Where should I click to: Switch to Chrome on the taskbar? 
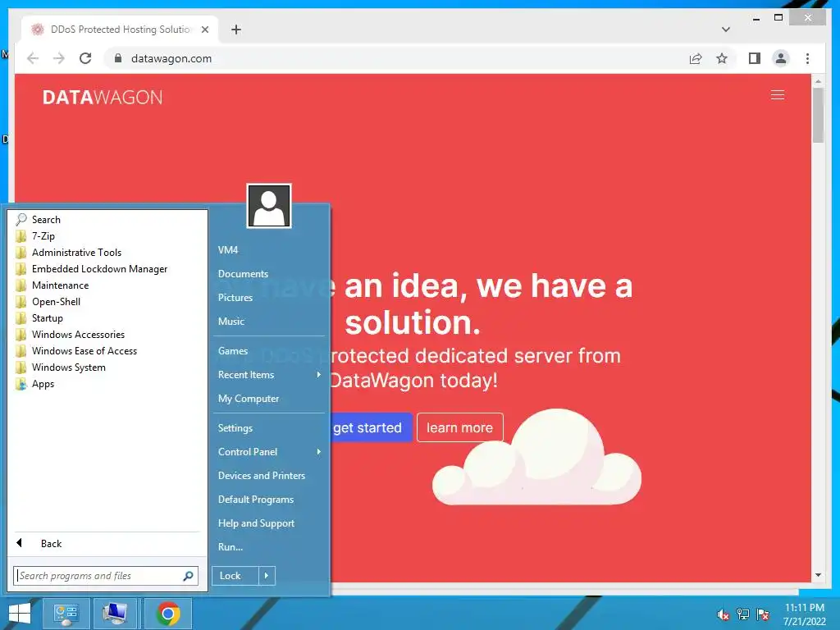pos(168,614)
